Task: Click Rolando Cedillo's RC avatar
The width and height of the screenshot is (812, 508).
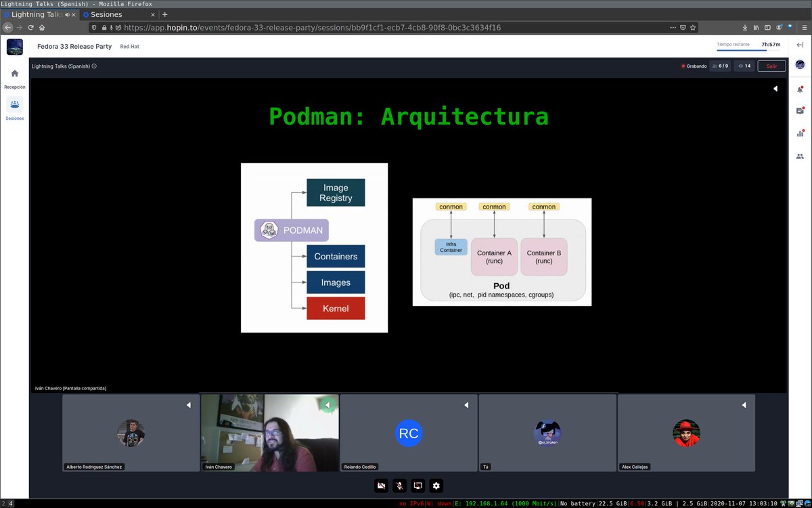Action: coord(409,433)
